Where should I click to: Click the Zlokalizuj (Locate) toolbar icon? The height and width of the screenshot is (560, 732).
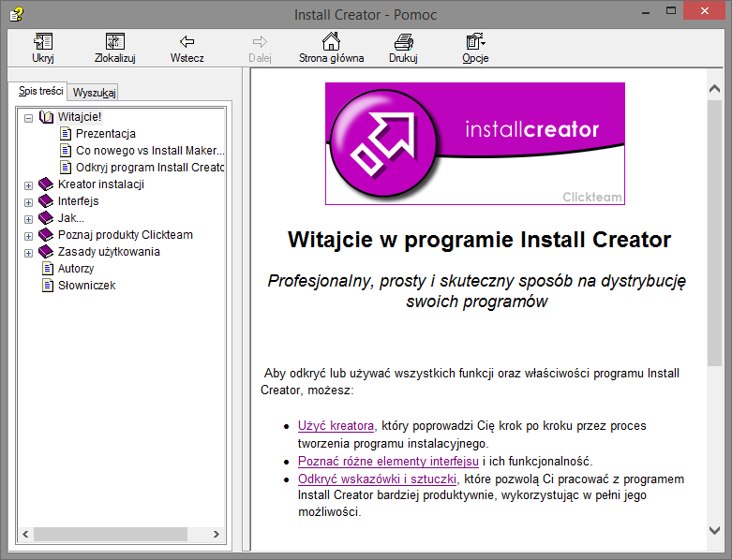[x=115, y=41]
